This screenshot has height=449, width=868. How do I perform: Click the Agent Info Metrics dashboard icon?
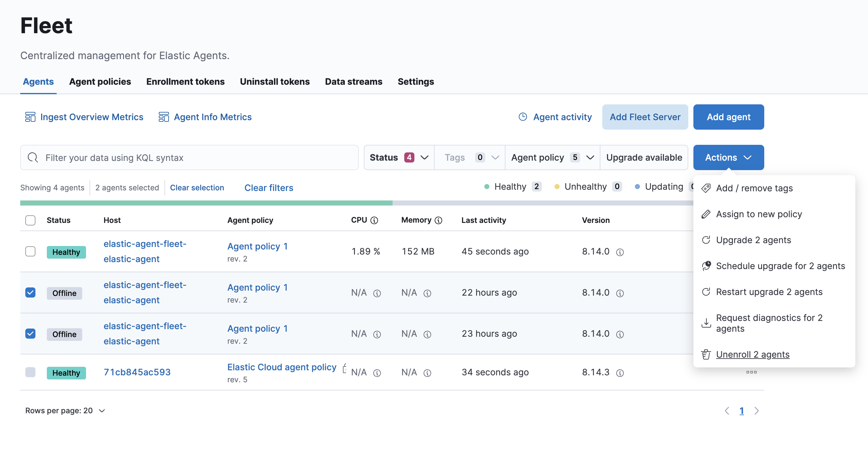(x=164, y=117)
